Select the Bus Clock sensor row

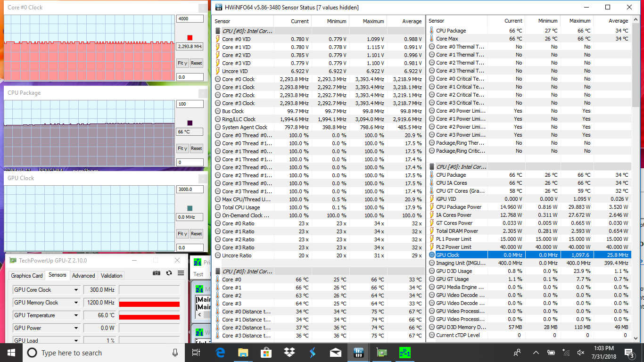tap(318, 111)
